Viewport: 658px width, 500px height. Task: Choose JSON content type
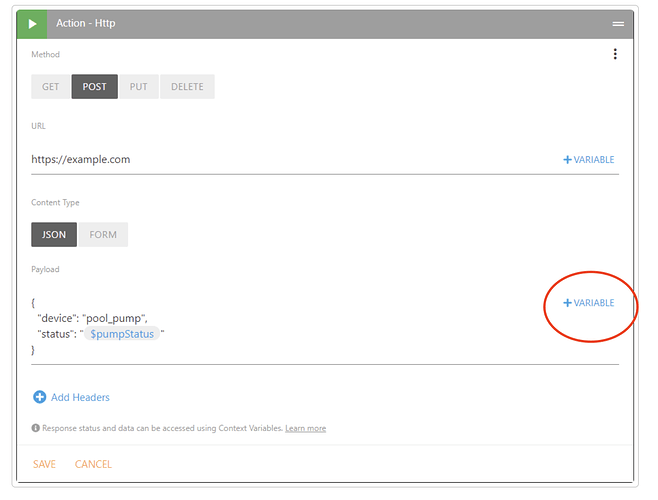pos(54,234)
